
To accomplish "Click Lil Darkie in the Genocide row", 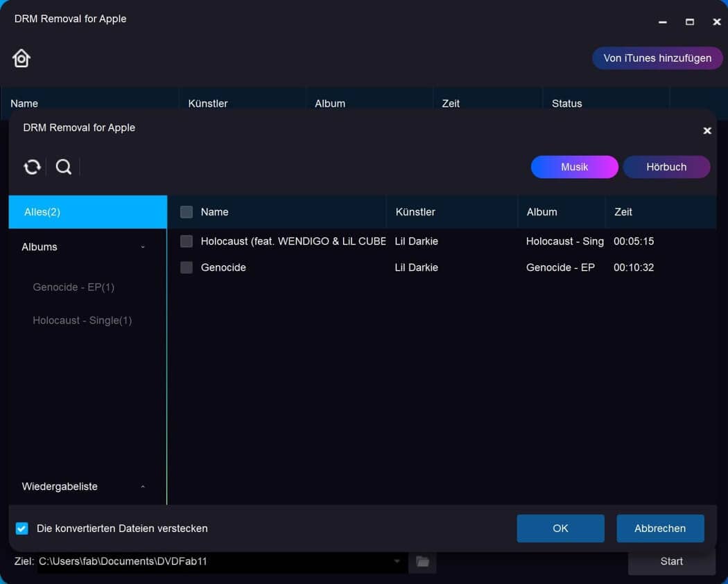I will click(417, 267).
